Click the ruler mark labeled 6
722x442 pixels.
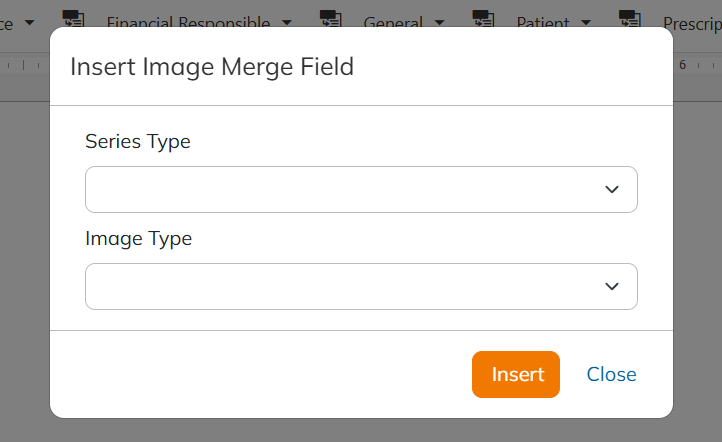click(x=683, y=65)
